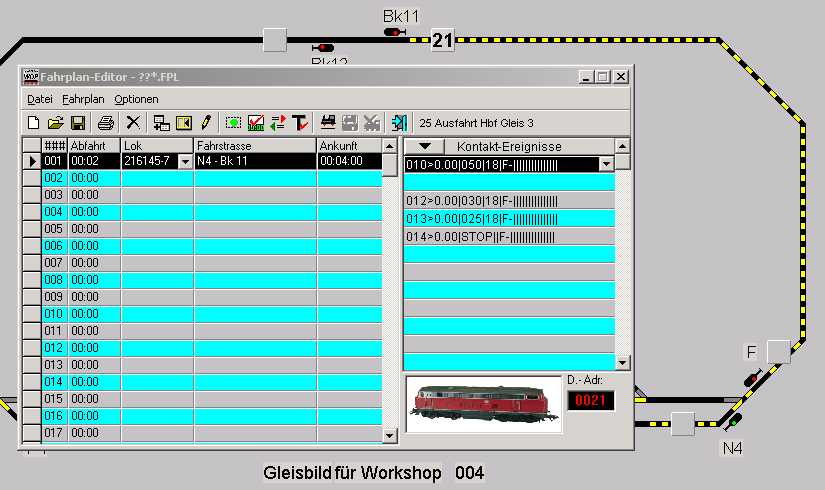The image size is (825, 490).
Task: Click the block number 21 on track
Action: [x=442, y=40]
